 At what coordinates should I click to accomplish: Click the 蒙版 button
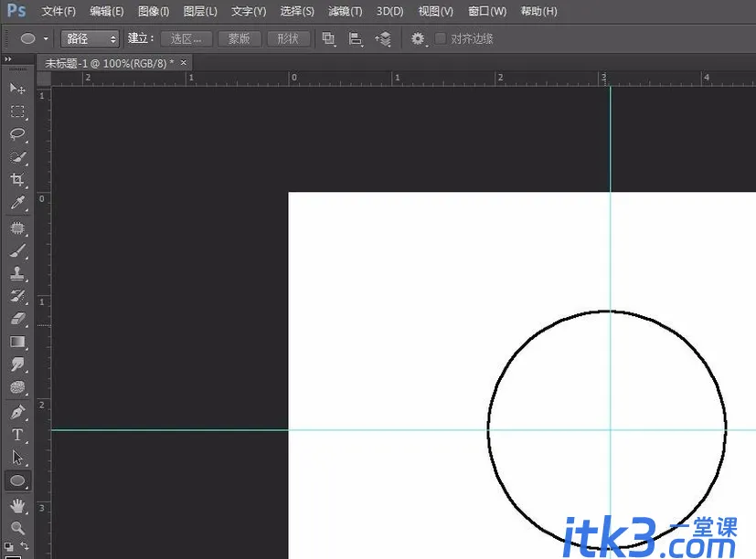coord(240,38)
